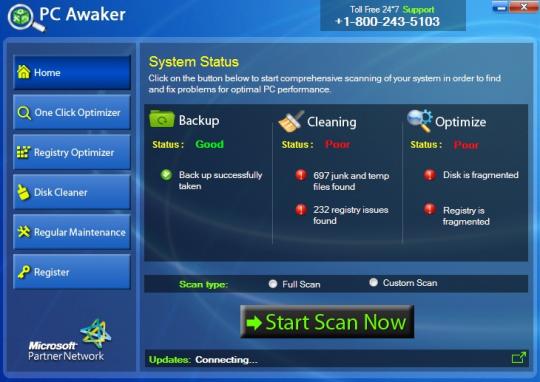Click the Regular Maintenance tools icon
This screenshot has height=382, width=540.
tap(23, 232)
